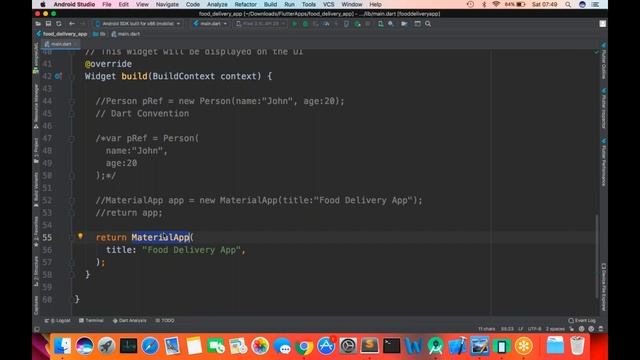Click the yellow intention light bulb on line 55

pyautogui.click(x=80, y=236)
